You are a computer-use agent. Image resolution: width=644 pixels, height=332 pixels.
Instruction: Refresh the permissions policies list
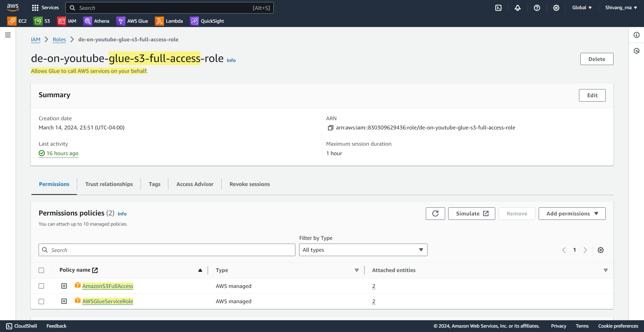click(435, 213)
